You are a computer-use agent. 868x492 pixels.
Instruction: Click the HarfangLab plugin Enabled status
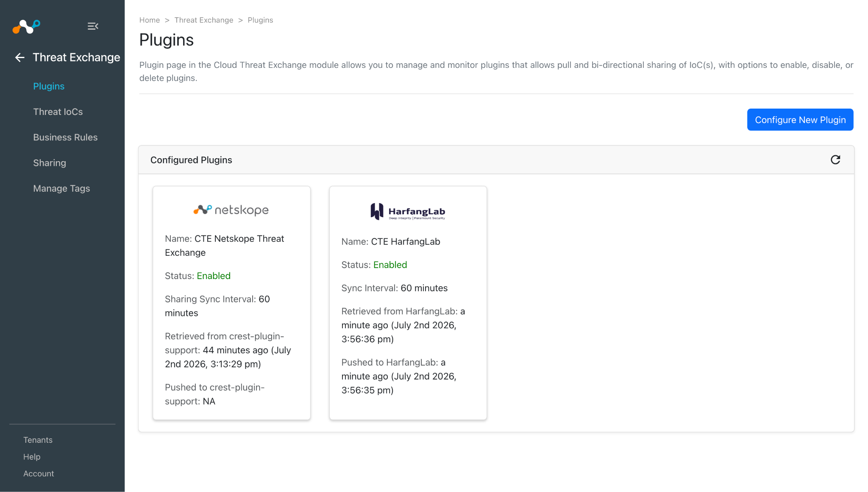tap(390, 265)
